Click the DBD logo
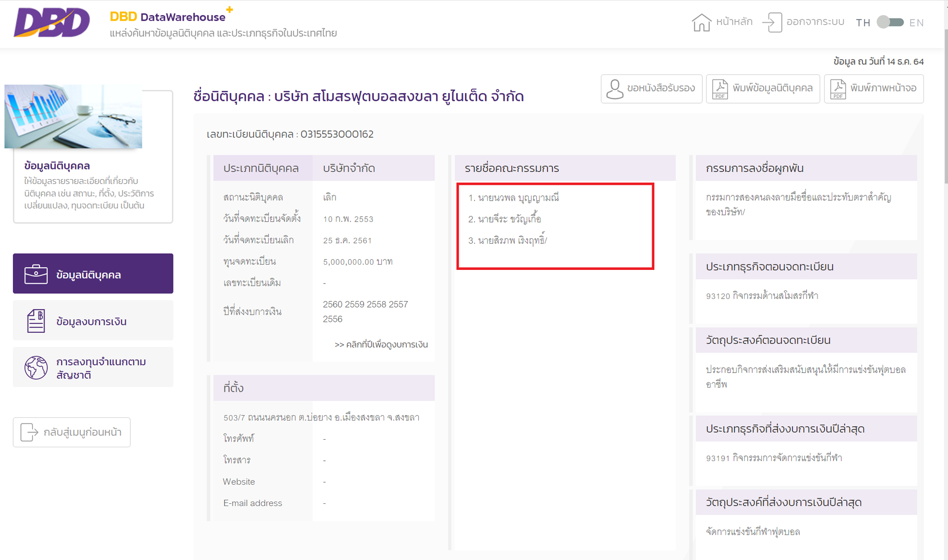The image size is (948, 560). point(52,23)
